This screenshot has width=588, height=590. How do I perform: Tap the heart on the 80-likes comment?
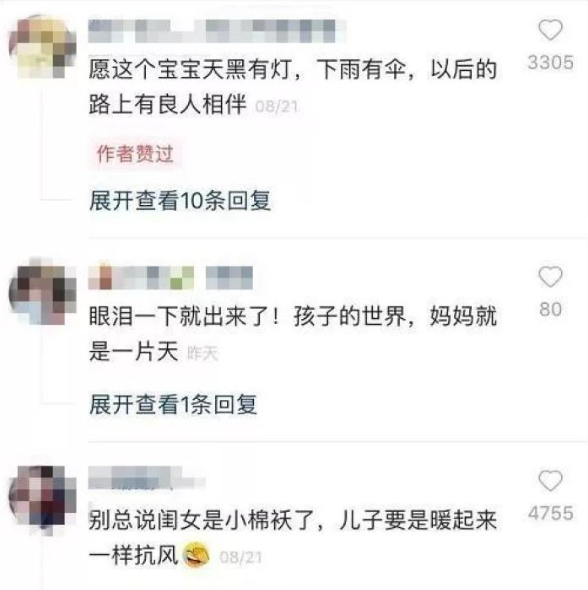[550, 277]
